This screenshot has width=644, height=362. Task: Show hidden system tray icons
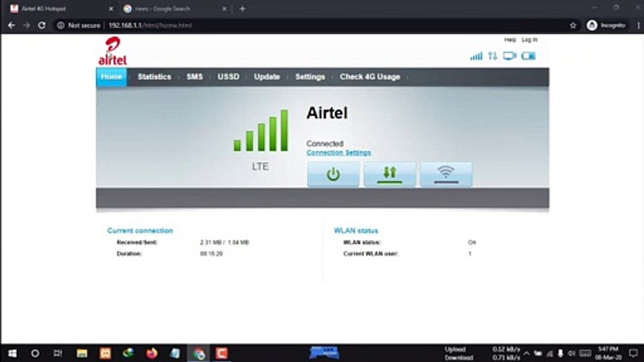pyautogui.click(x=527, y=353)
